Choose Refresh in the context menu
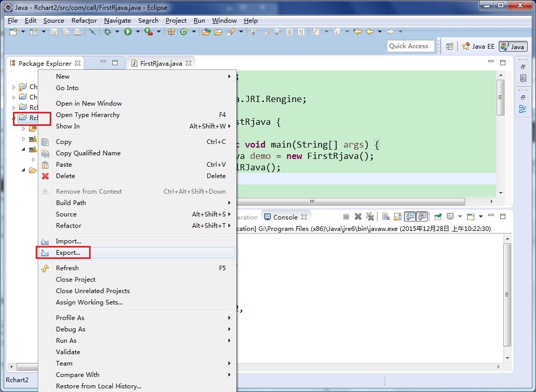This screenshot has width=536, height=392. tap(136, 268)
